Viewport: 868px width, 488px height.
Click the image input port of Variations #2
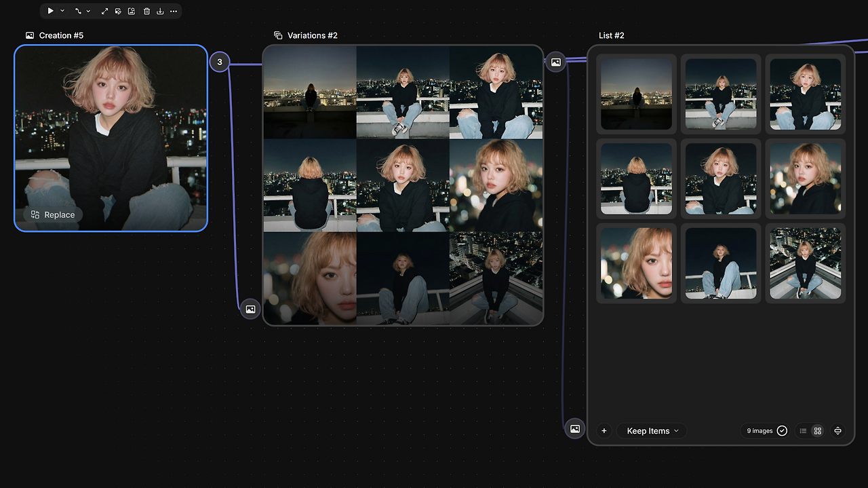(250, 309)
